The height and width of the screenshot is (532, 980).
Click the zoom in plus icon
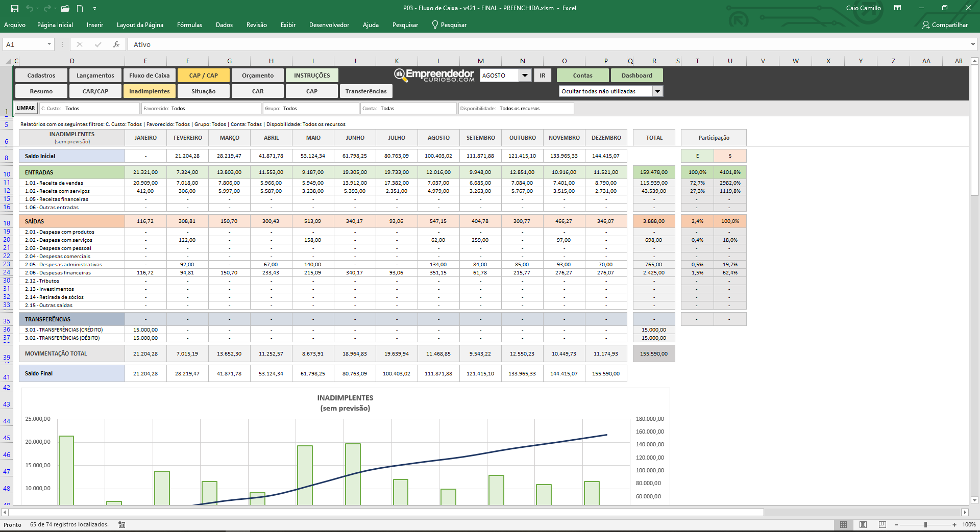click(954, 524)
